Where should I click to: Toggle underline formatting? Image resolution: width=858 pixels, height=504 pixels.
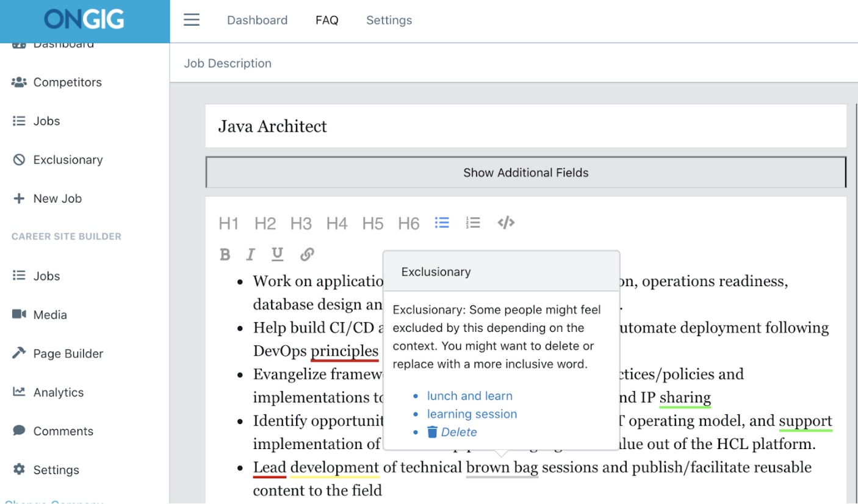(277, 254)
